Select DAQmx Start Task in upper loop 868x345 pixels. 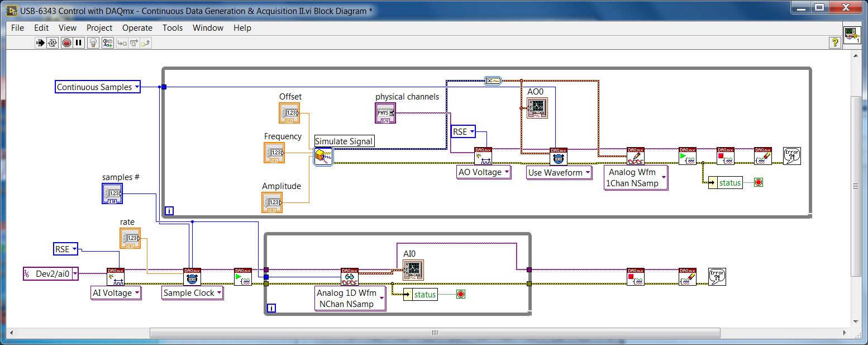click(x=688, y=156)
